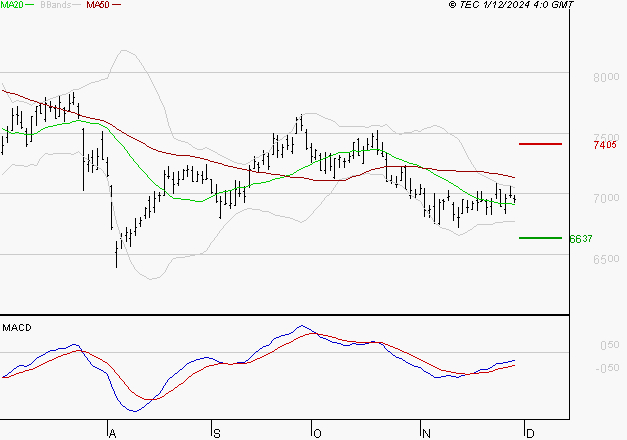Click the BBands legend label

coord(55,5)
